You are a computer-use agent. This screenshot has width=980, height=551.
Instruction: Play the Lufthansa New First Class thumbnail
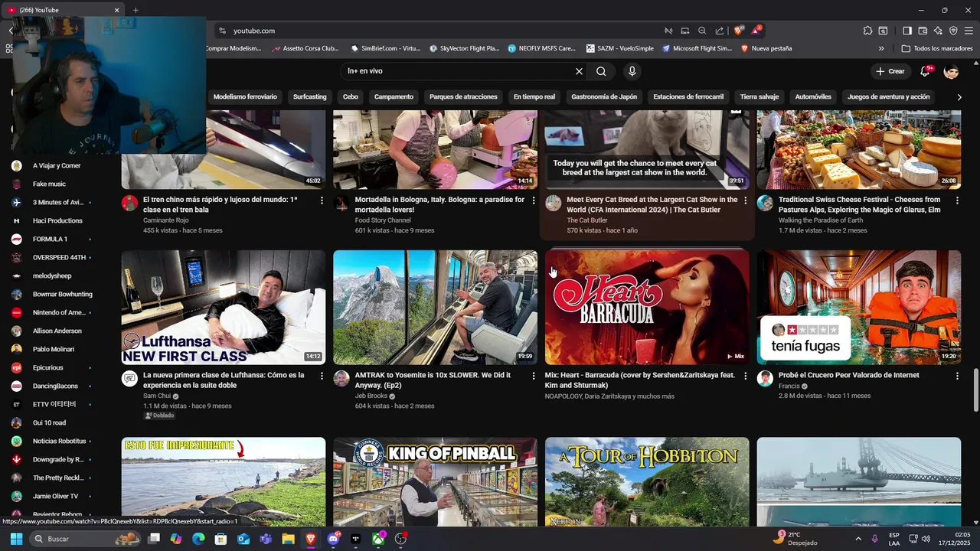click(x=224, y=307)
